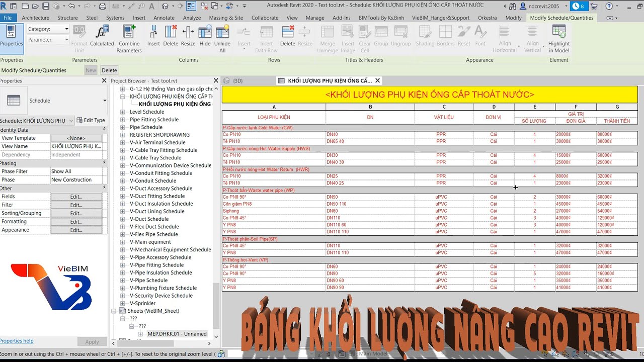Click Edit button for Formatting
The width and height of the screenshot is (644, 362).
coord(76,222)
